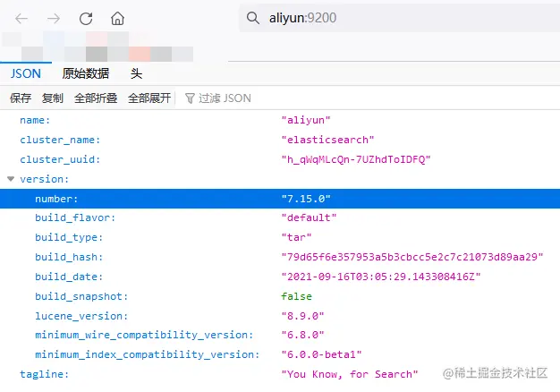560x392 pixels.
Task: Click the uuid value "h_qWqMLcQn-7UZhdToIDFQ"
Action: [x=356, y=159]
